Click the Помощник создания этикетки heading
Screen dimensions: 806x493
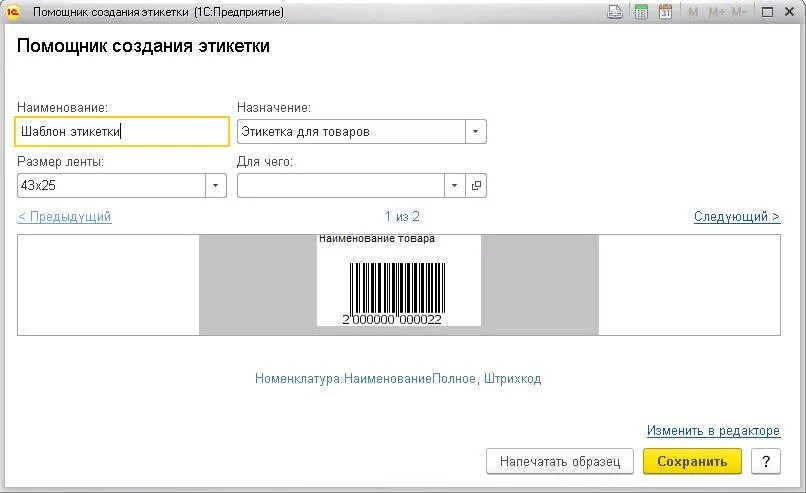143,46
